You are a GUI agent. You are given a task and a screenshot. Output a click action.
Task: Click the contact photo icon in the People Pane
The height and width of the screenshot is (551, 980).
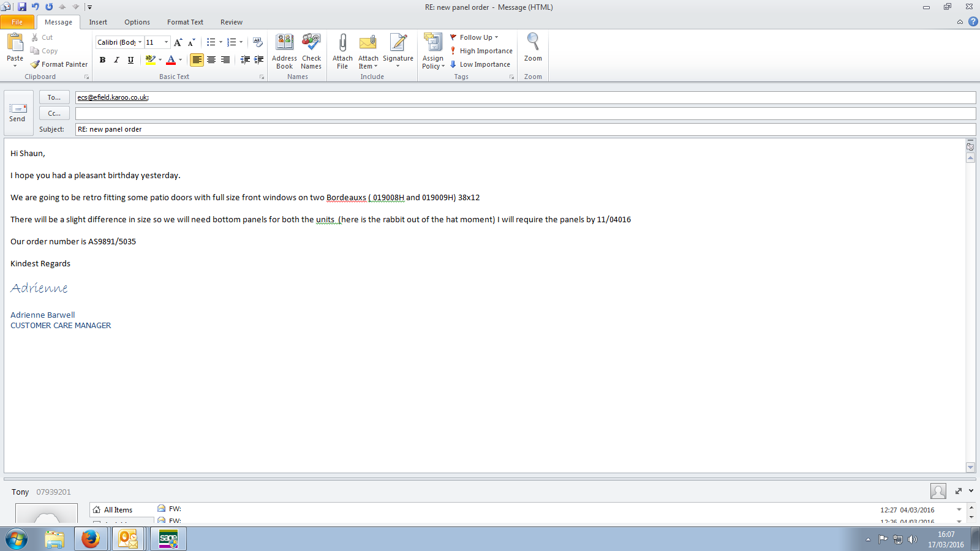[x=938, y=491]
